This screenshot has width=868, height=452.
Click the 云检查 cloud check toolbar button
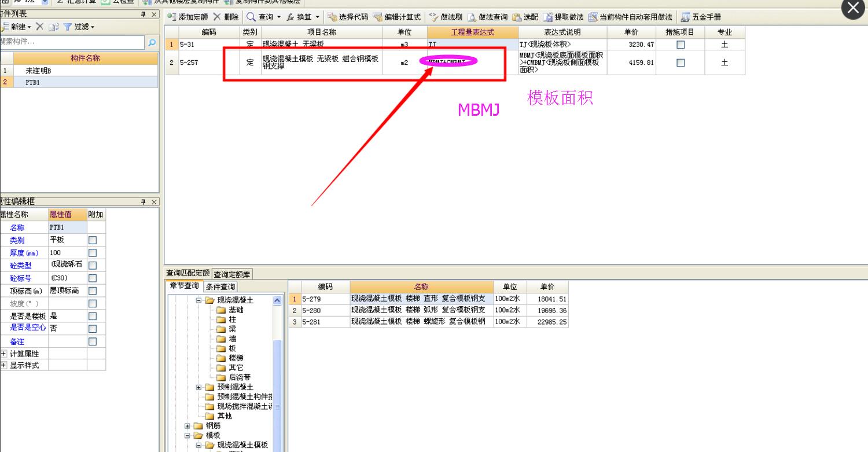pos(119,2)
